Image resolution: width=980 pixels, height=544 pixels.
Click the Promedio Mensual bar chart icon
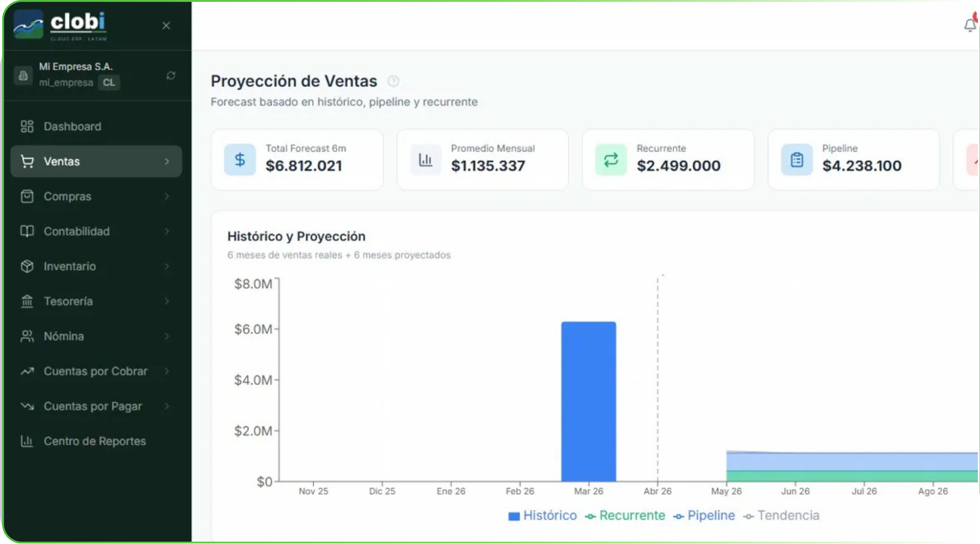point(425,160)
